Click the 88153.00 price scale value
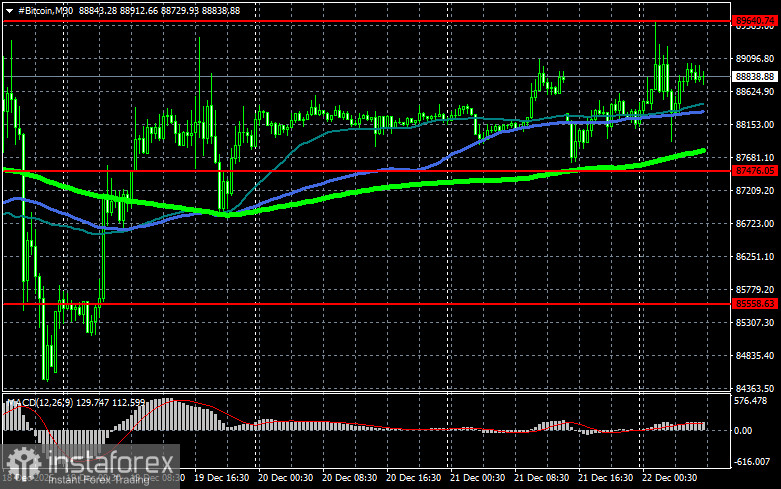The width and height of the screenshot is (781, 489). [753, 125]
